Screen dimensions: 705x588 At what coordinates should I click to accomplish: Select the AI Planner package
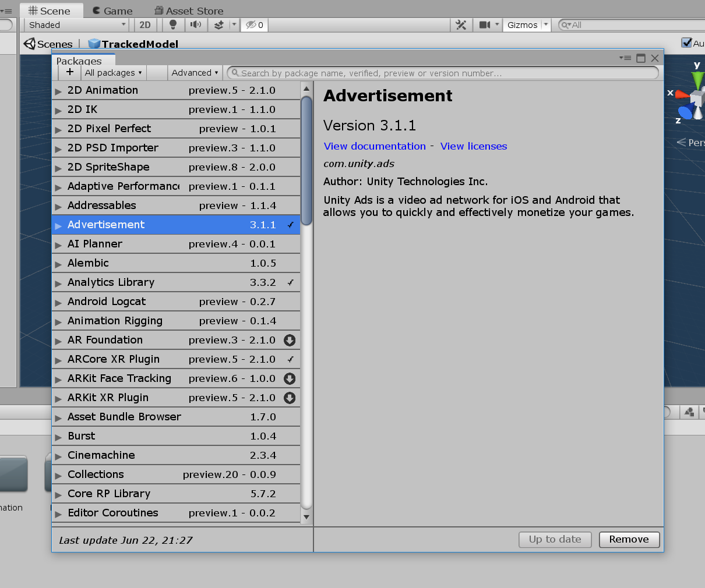[176, 244]
